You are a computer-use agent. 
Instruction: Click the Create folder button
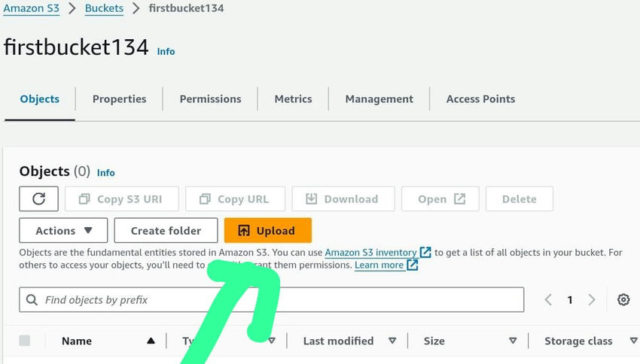pyautogui.click(x=166, y=230)
